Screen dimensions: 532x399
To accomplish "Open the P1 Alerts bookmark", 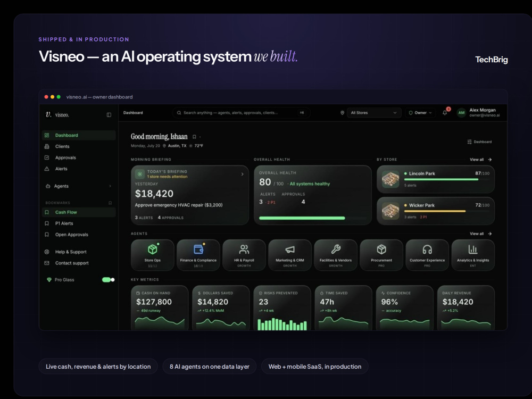I will point(79,223).
